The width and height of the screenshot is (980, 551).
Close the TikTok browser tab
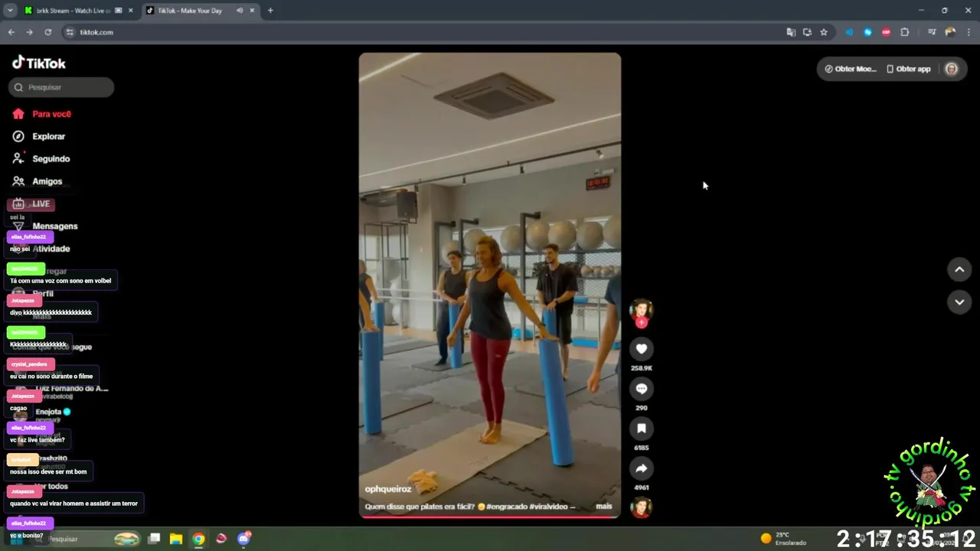[252, 11]
